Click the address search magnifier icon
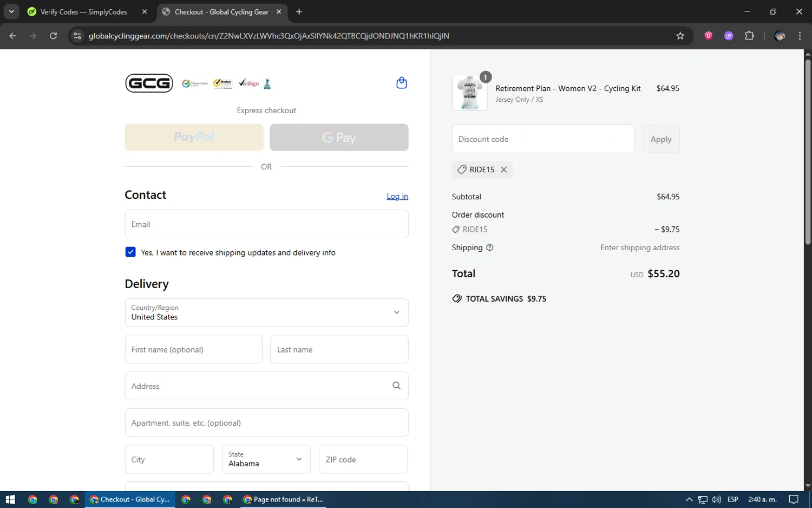 396,386
